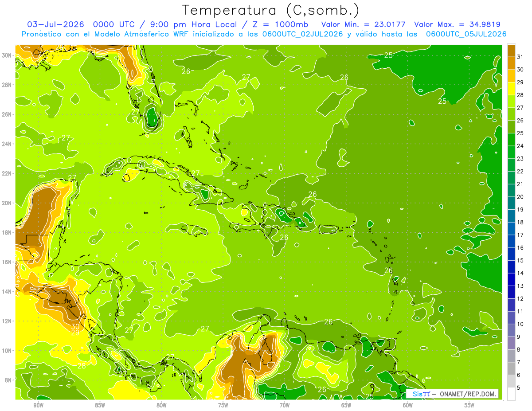
Task: Click the yellow legend swatch between 28 and 29
Action: click(511, 89)
